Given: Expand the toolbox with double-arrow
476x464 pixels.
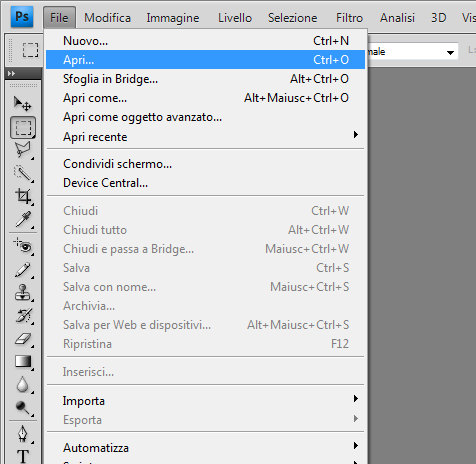Looking at the screenshot, I should click(11, 73).
